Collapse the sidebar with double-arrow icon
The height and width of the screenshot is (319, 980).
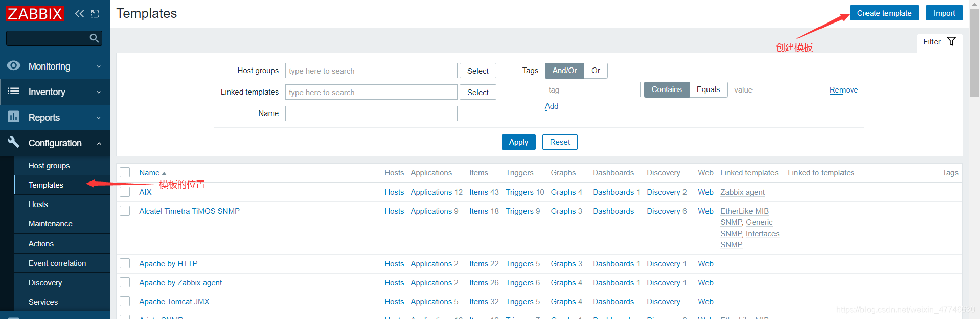click(x=79, y=14)
